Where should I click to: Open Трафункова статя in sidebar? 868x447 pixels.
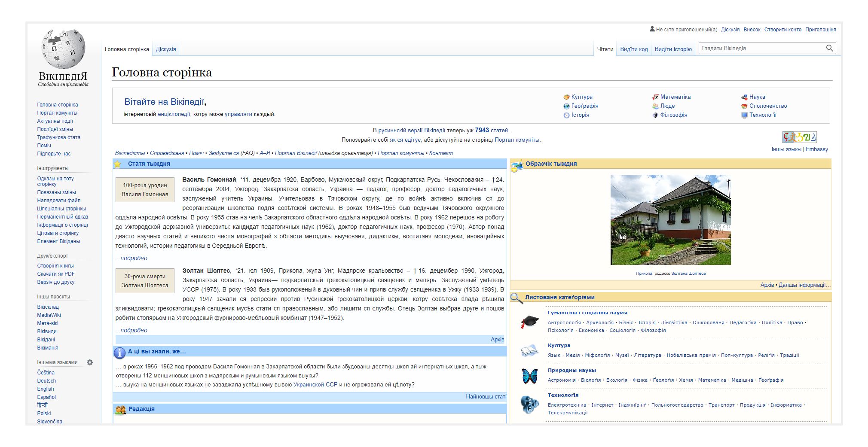(58, 137)
